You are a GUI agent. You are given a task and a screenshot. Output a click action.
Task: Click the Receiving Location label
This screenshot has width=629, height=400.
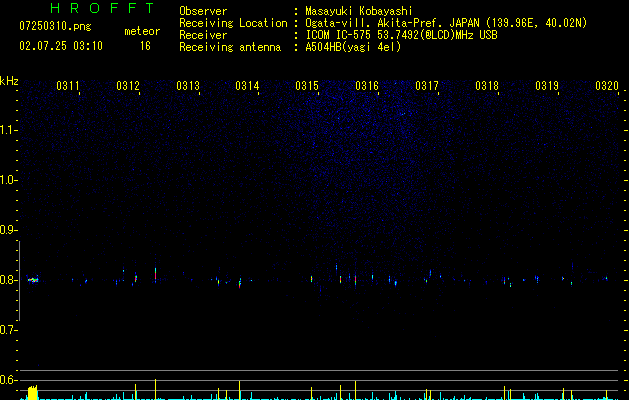point(233,23)
